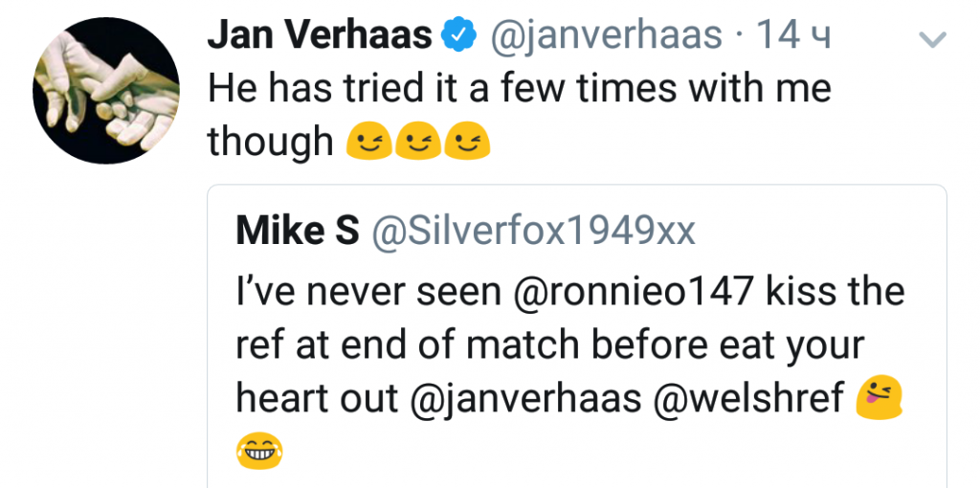Click the blue verified badge
This screenshot has width=980, height=488.
[x=458, y=36]
